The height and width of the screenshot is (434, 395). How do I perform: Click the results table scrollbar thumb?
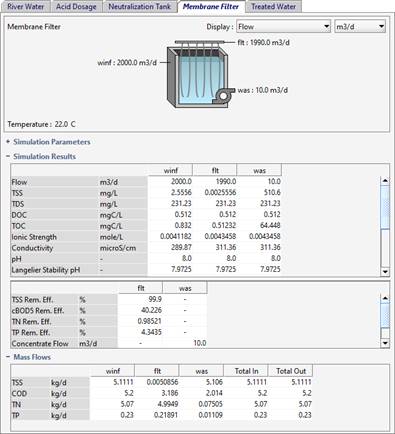(385, 207)
